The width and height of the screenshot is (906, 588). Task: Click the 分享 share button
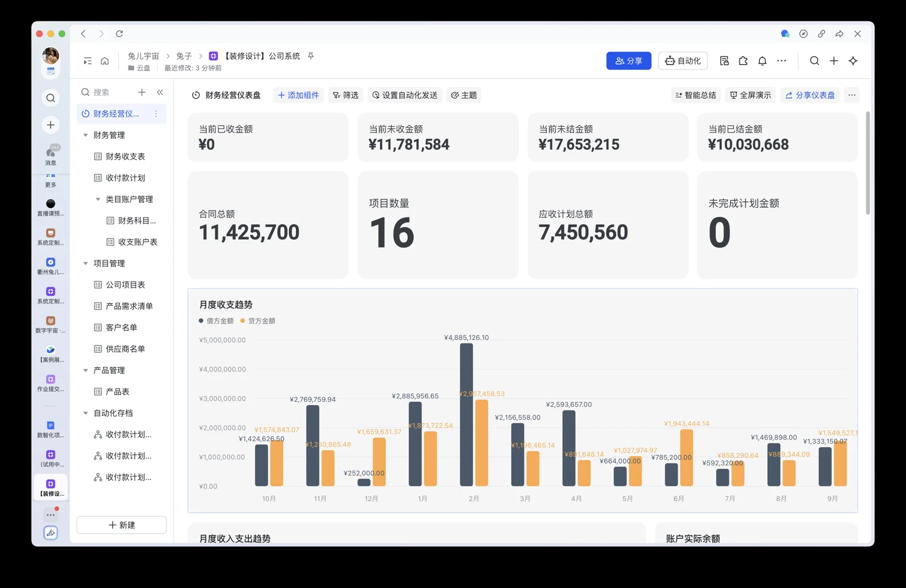click(x=629, y=61)
